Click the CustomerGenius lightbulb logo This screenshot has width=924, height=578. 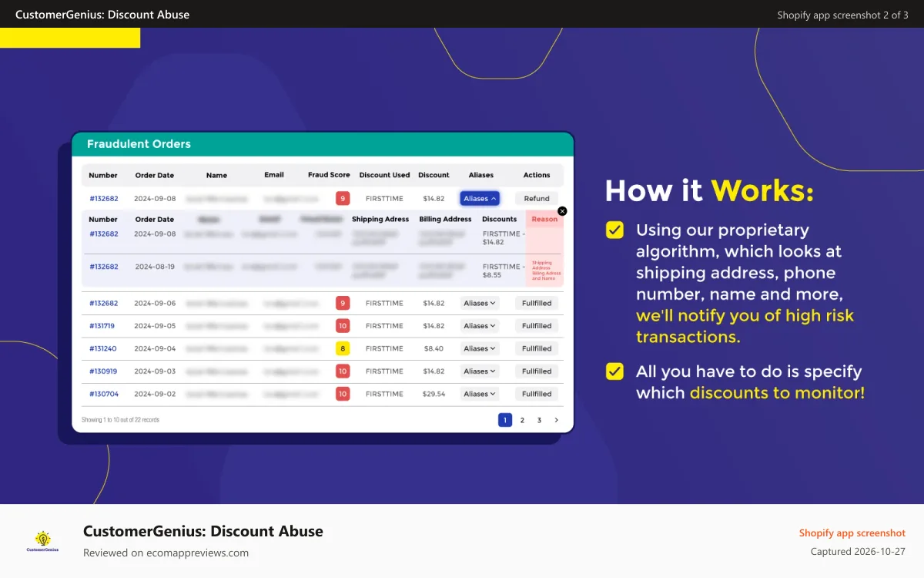tap(43, 541)
